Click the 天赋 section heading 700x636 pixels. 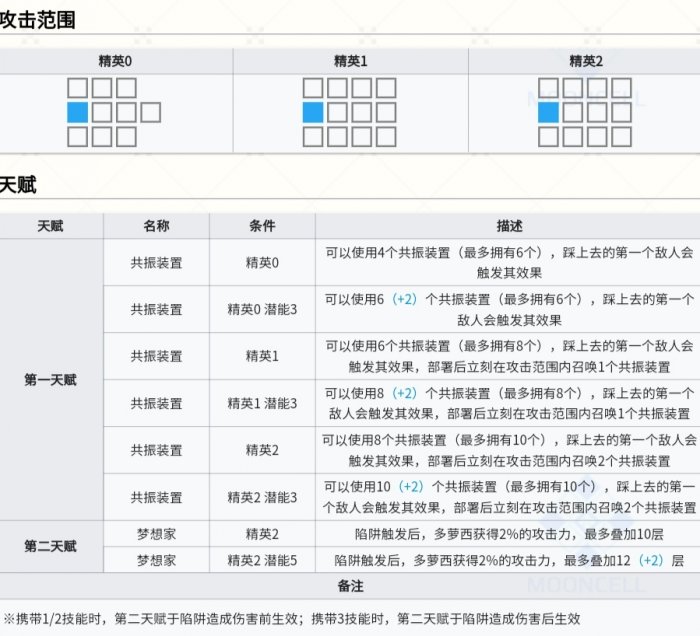pyautogui.click(x=18, y=184)
